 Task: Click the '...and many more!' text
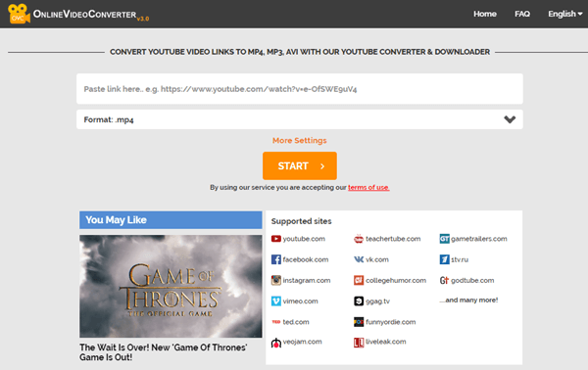pyautogui.click(x=468, y=300)
